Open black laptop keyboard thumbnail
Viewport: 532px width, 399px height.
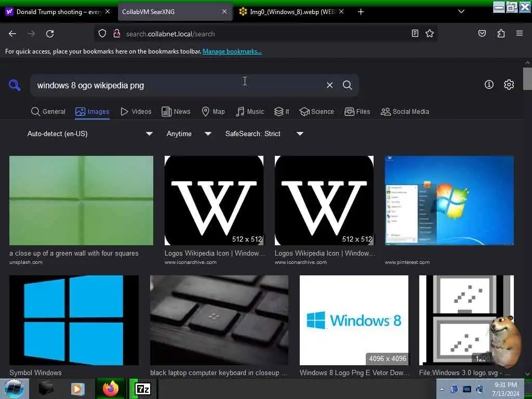point(219,320)
